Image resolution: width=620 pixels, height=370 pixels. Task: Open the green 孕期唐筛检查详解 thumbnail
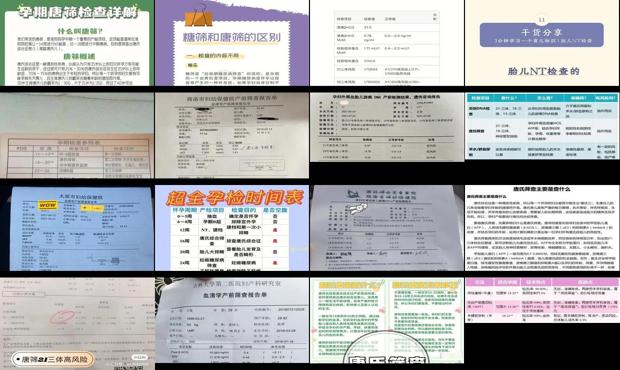pos(77,43)
